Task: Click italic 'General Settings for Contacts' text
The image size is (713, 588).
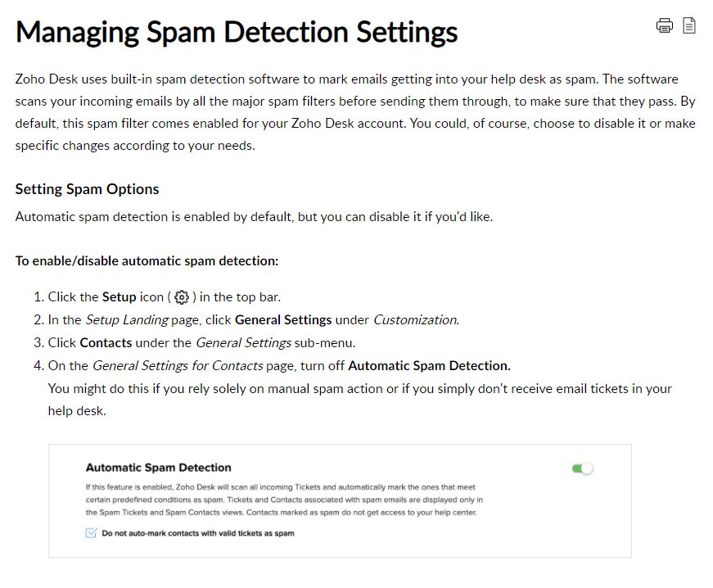Action: click(x=178, y=365)
